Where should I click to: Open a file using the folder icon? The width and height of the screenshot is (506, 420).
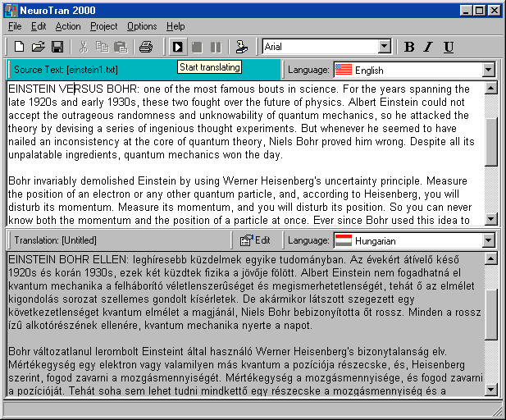[x=38, y=47]
